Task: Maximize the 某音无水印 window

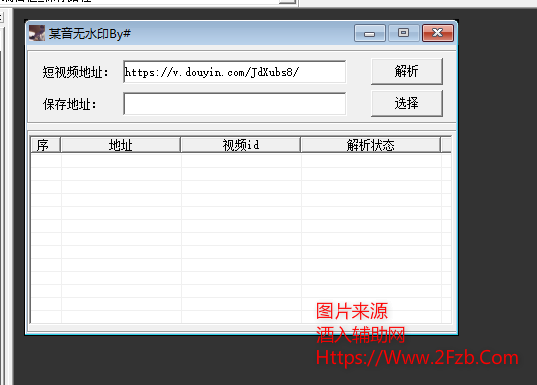Action: pyautogui.click(x=403, y=33)
